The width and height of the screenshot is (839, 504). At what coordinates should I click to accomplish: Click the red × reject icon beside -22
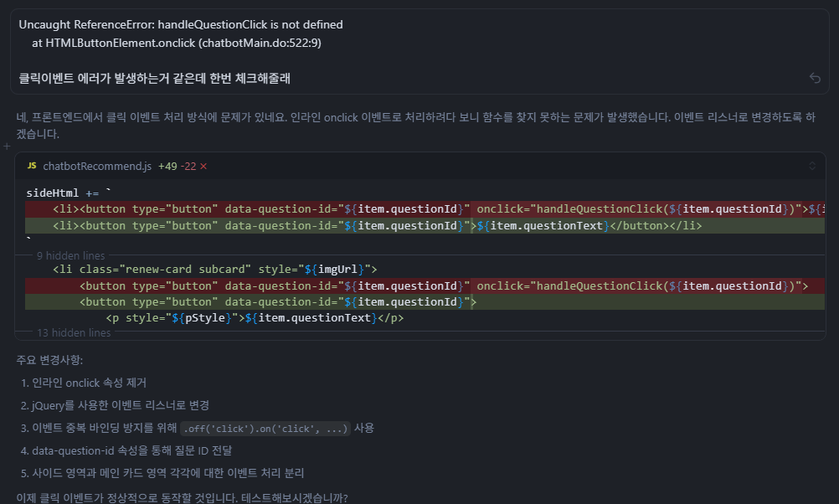[203, 167]
